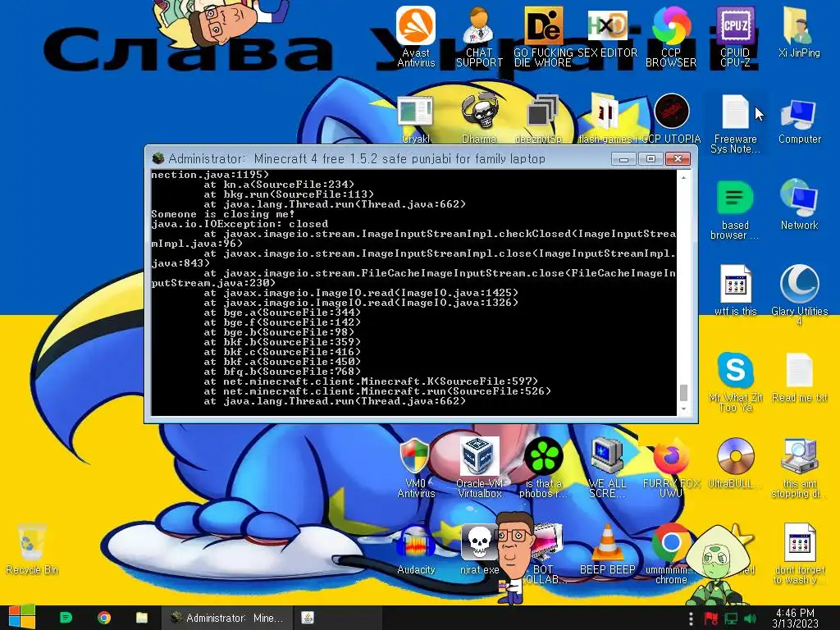
Task: Select the deeznutSp desktop icon
Action: [543, 118]
